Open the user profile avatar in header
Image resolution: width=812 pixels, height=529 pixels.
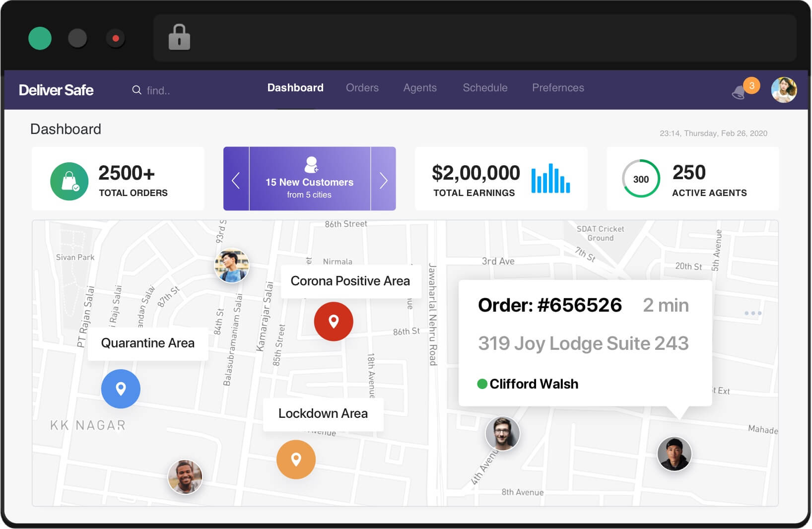784,90
